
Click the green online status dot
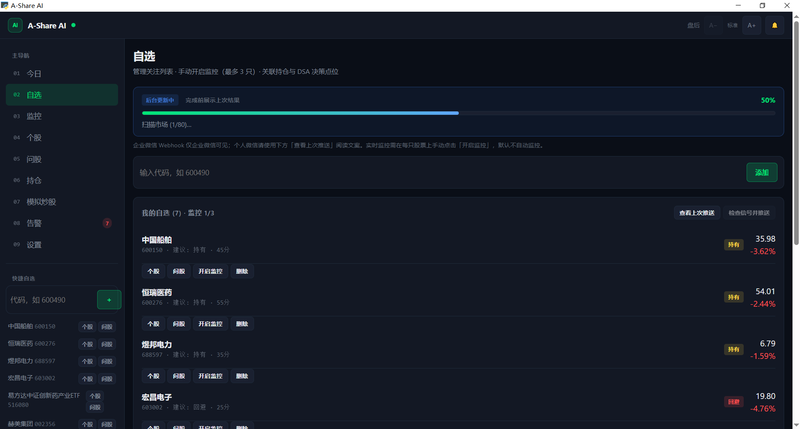[73, 25]
